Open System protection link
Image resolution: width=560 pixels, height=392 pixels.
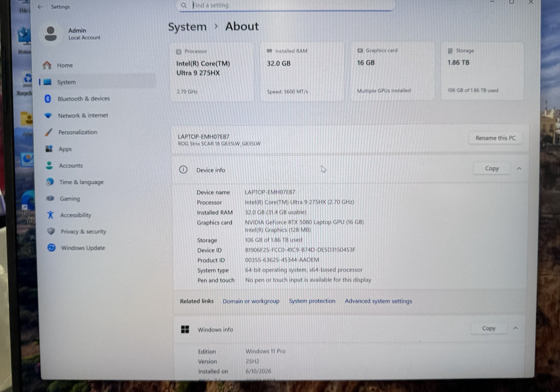point(312,301)
